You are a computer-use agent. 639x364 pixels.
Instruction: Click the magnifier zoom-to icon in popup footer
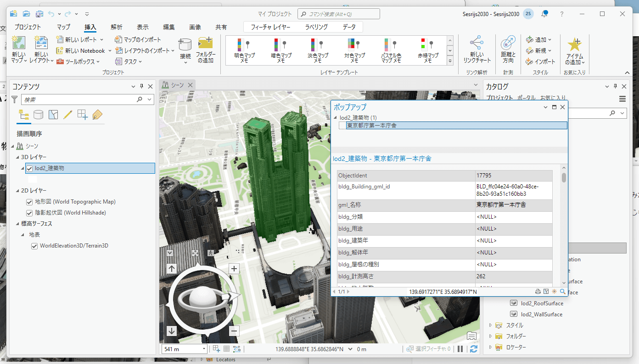[x=562, y=291]
